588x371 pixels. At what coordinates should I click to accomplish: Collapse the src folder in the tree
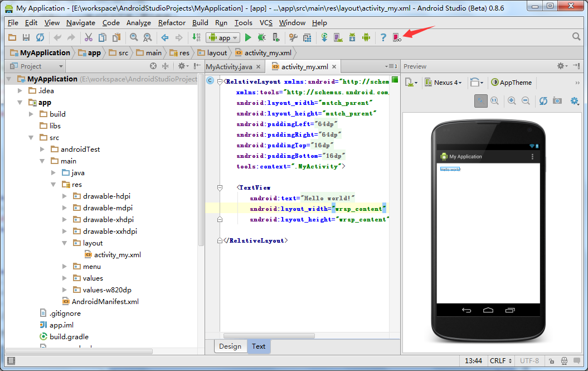[31, 137]
